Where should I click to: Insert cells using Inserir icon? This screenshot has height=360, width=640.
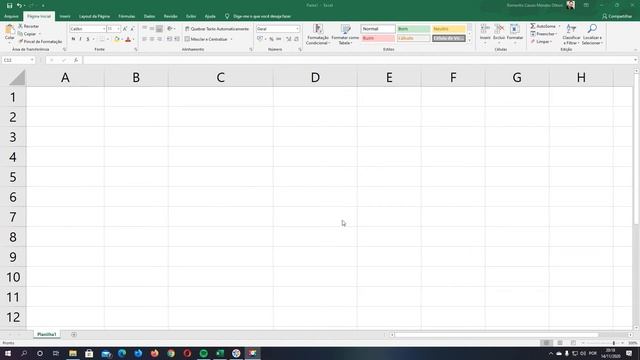pos(485,32)
